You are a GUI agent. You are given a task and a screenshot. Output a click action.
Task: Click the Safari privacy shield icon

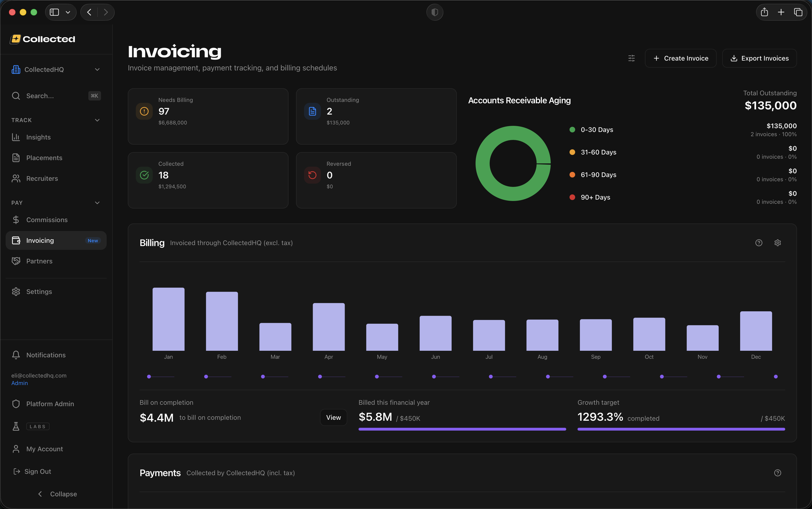(x=434, y=12)
